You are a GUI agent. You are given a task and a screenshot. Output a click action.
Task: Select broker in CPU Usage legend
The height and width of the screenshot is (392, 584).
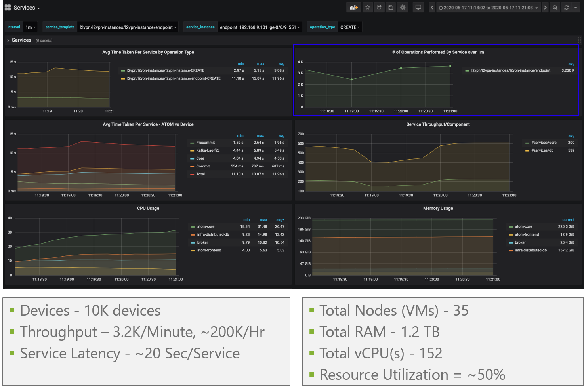(202, 242)
